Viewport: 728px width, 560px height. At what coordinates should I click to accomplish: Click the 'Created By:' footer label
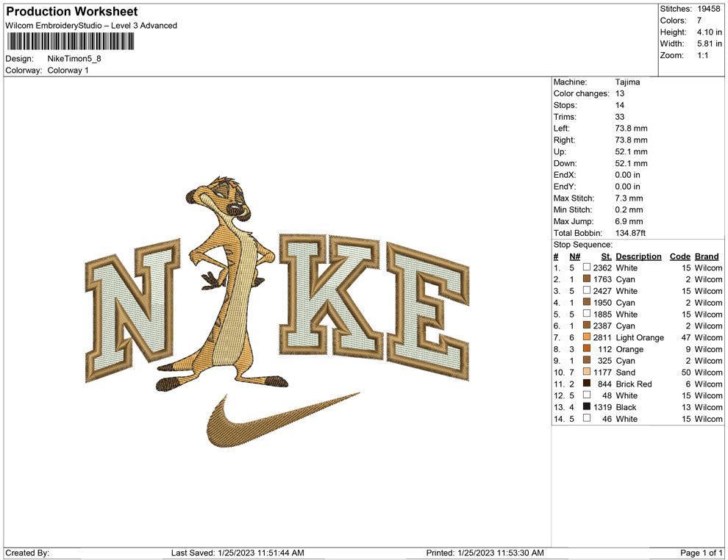pos(27,553)
